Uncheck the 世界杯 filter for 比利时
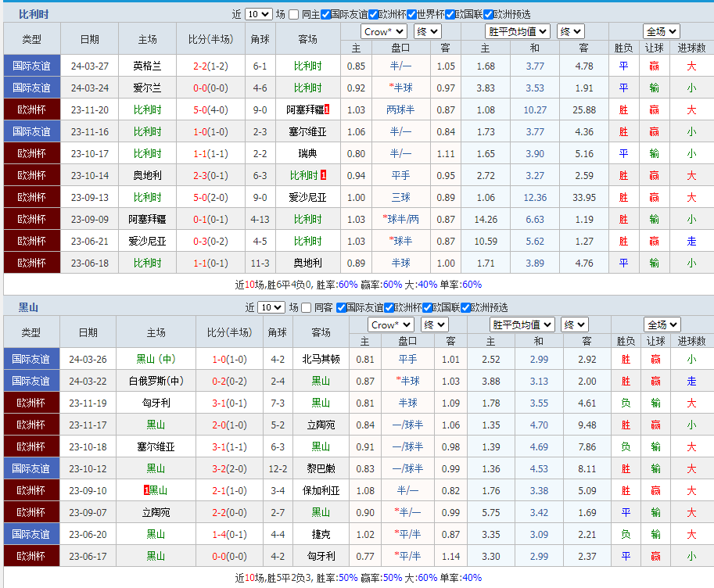714x588 pixels. (x=410, y=14)
